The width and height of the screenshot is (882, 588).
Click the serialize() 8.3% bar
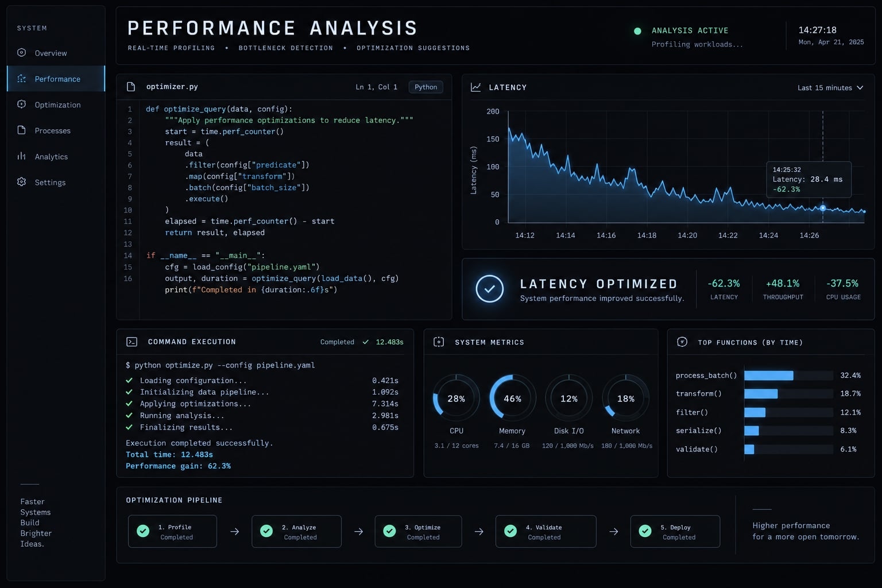click(751, 431)
